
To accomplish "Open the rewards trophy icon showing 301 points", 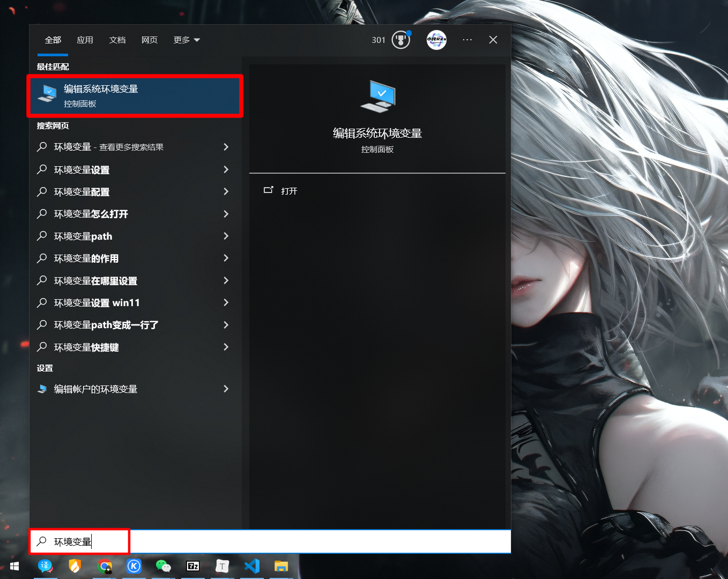I will click(x=400, y=40).
